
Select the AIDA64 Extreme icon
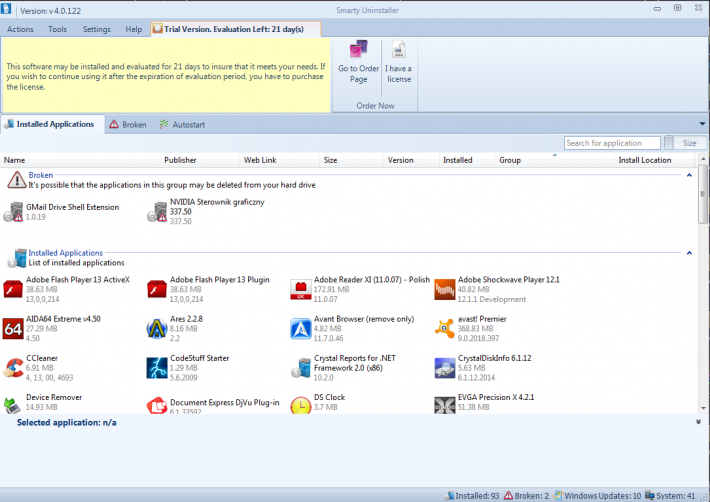click(x=13, y=329)
